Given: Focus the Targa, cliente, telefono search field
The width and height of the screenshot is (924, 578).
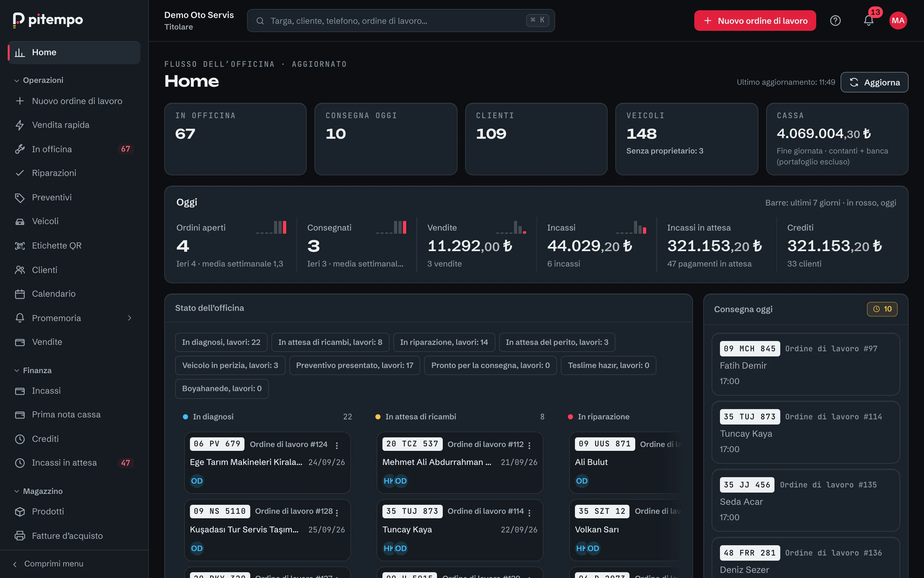Looking at the screenshot, I should pos(400,21).
